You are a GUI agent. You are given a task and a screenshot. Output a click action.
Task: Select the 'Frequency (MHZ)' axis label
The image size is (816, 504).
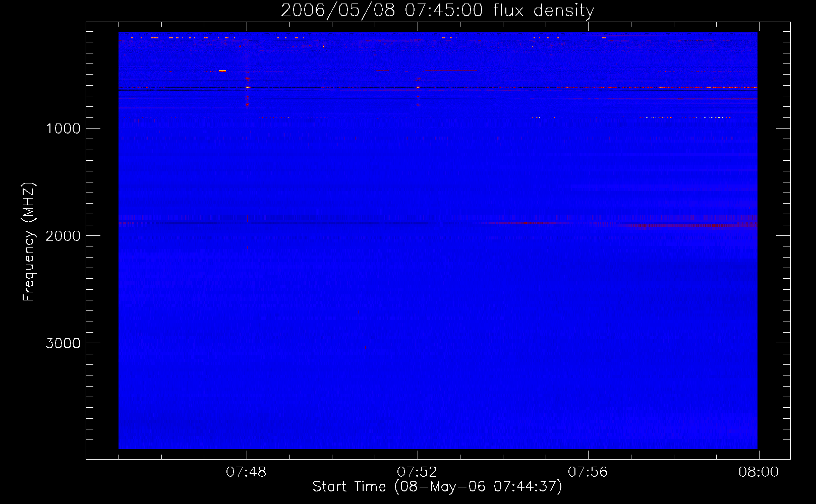tap(29, 242)
